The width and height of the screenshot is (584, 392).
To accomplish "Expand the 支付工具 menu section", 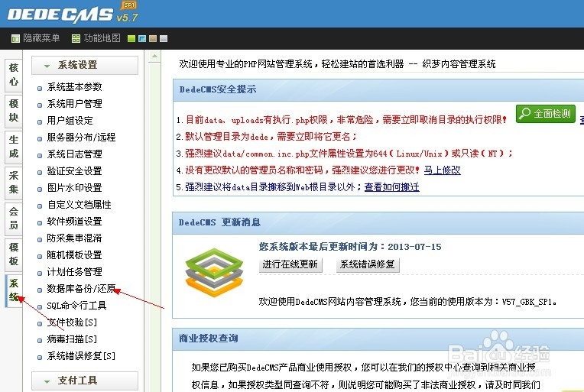I will pos(85,381).
